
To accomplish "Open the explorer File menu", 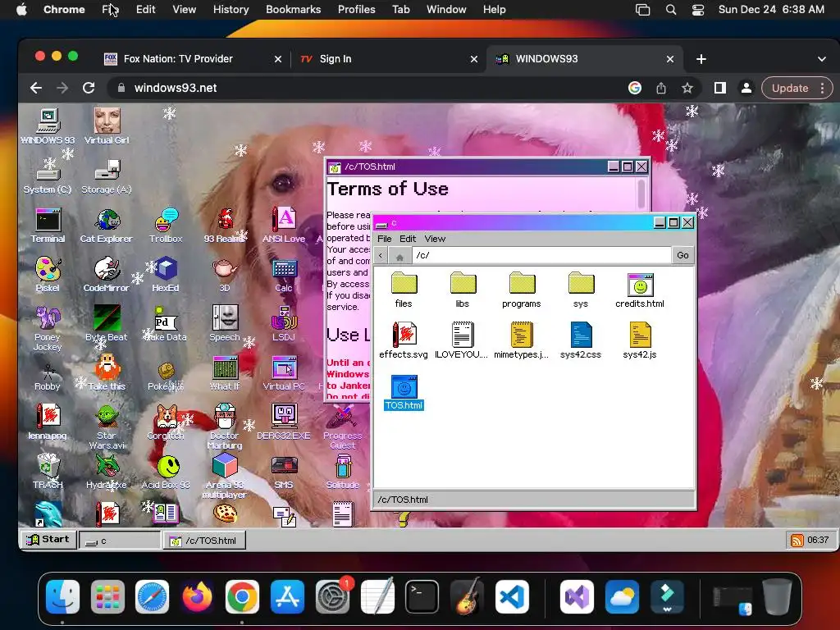I will [385, 239].
